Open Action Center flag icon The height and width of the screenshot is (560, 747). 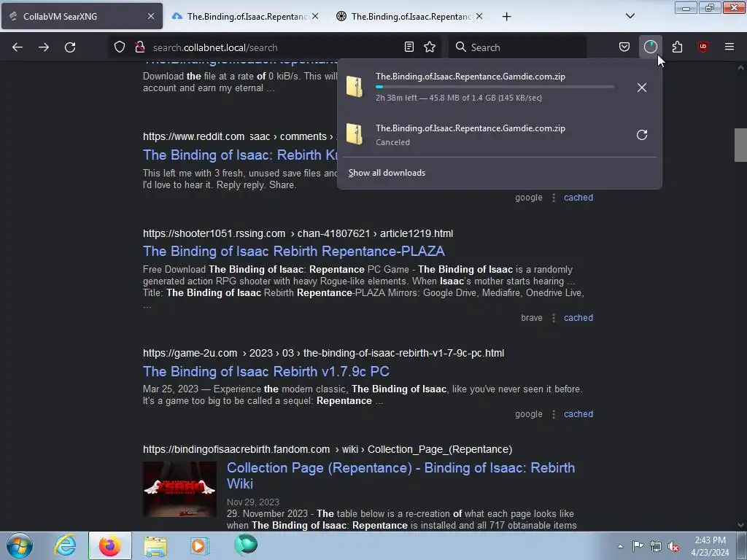tap(638, 546)
